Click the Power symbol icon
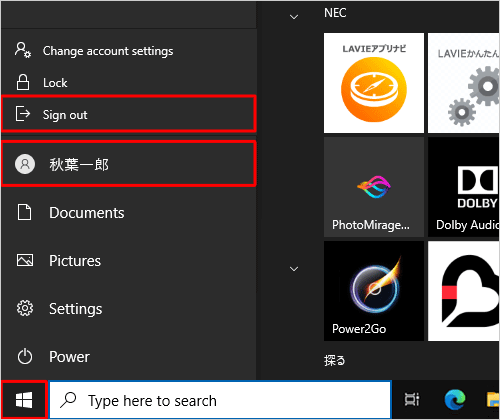The width and height of the screenshot is (500, 420). [x=25, y=356]
